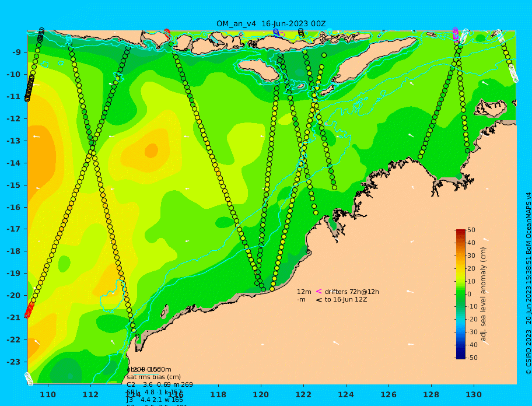This screenshot has height=406, width=532.
Task: Click latitude axis label -12
Action: (13, 119)
